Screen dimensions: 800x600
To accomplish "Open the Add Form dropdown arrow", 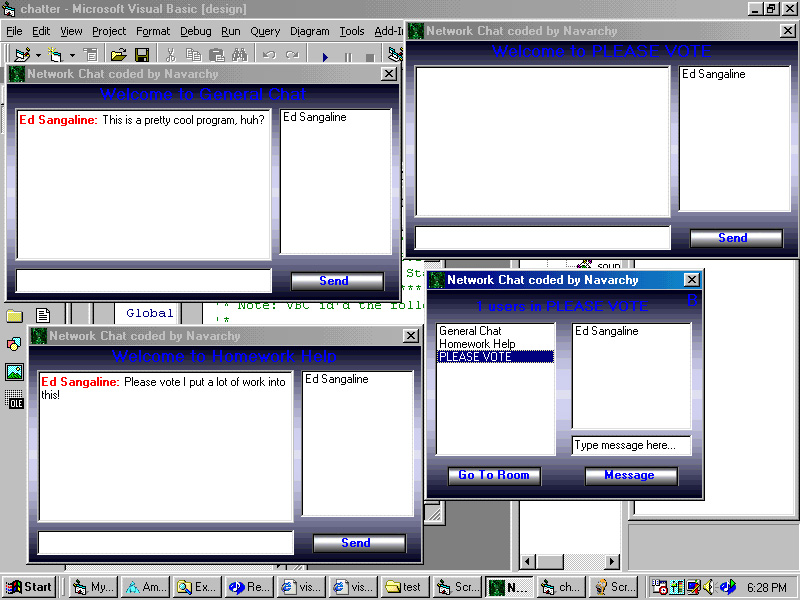I will pyautogui.click(x=72, y=55).
